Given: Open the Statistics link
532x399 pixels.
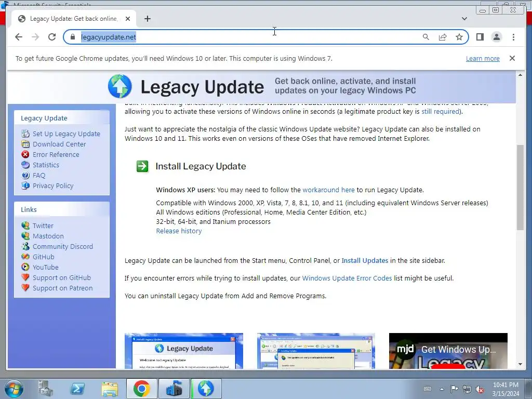Looking at the screenshot, I should (x=46, y=165).
